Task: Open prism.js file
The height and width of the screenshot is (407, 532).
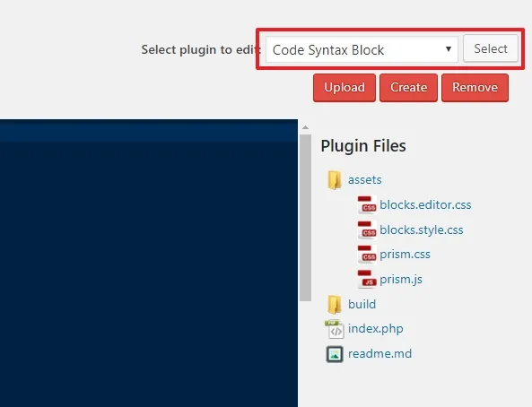Action: (x=401, y=280)
